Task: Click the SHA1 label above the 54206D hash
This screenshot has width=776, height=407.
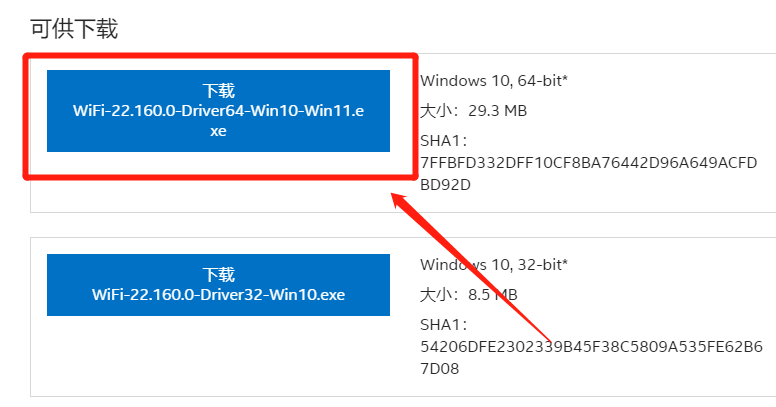Action: point(444,324)
